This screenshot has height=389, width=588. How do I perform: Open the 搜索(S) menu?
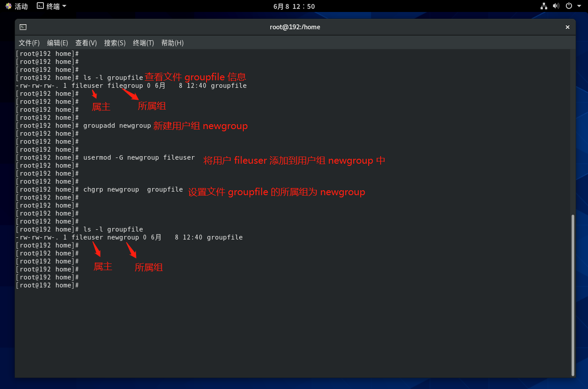115,43
